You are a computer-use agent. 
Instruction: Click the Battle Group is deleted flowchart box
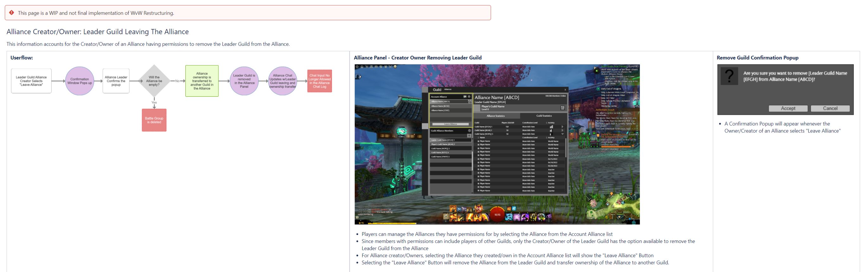point(154,120)
